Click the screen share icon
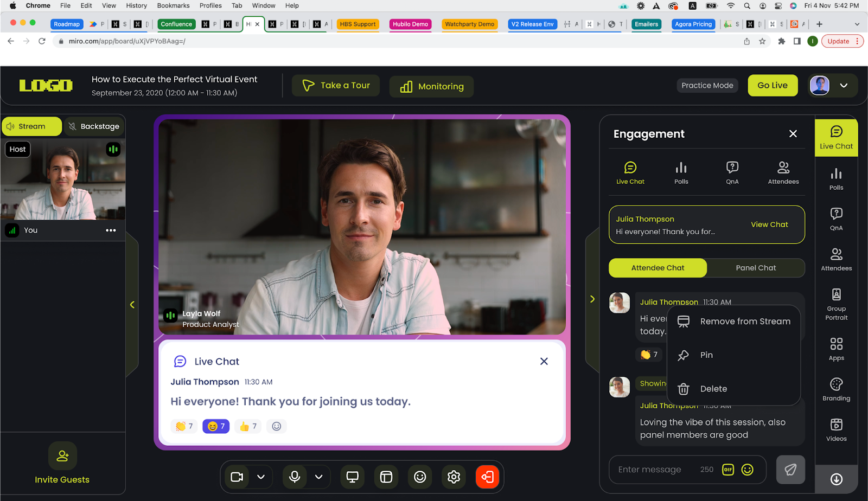 pyautogui.click(x=352, y=477)
